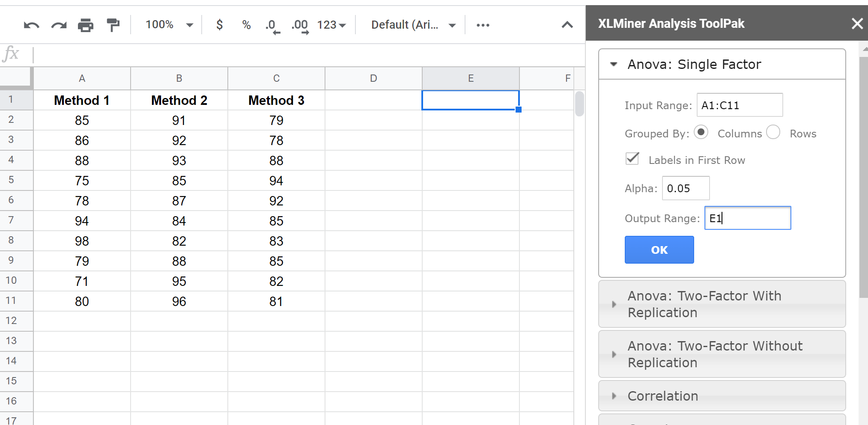Click the Decrease decimal places icon
Viewport: 868px width, 425px height.
(x=272, y=26)
